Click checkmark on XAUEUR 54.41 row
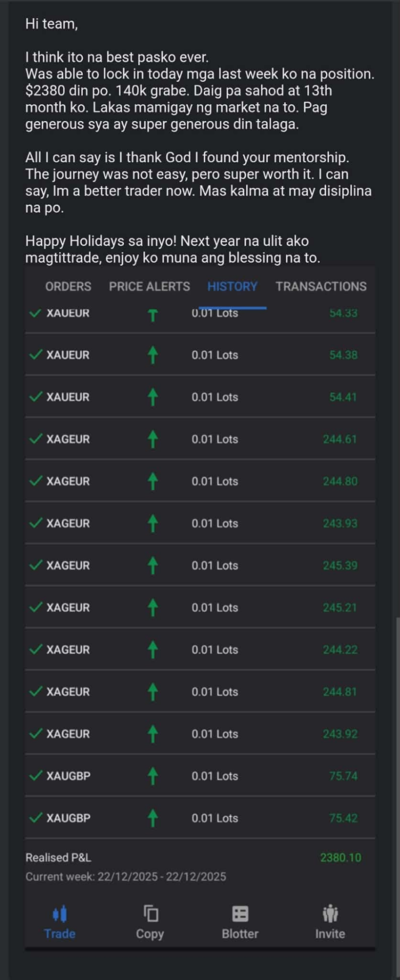The image size is (400, 980). click(x=35, y=397)
